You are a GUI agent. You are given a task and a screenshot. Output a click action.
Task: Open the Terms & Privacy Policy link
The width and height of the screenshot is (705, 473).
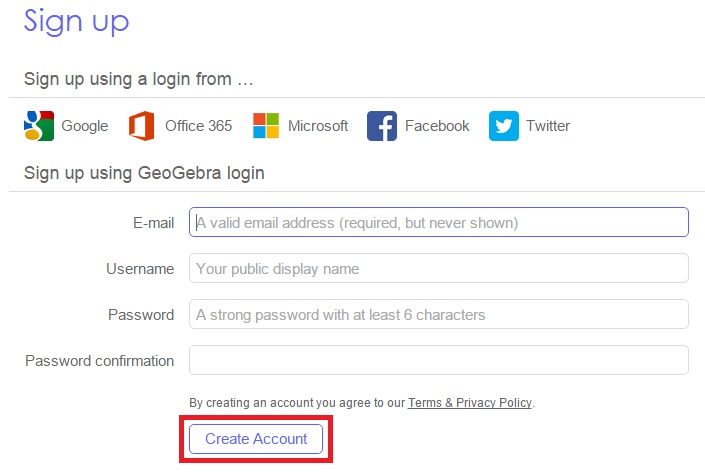pyautogui.click(x=470, y=402)
